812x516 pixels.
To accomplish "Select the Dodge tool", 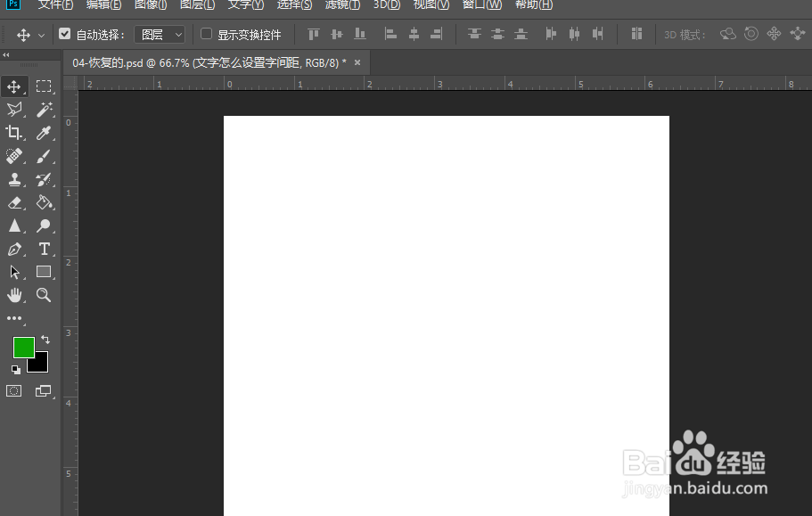I will [44, 225].
